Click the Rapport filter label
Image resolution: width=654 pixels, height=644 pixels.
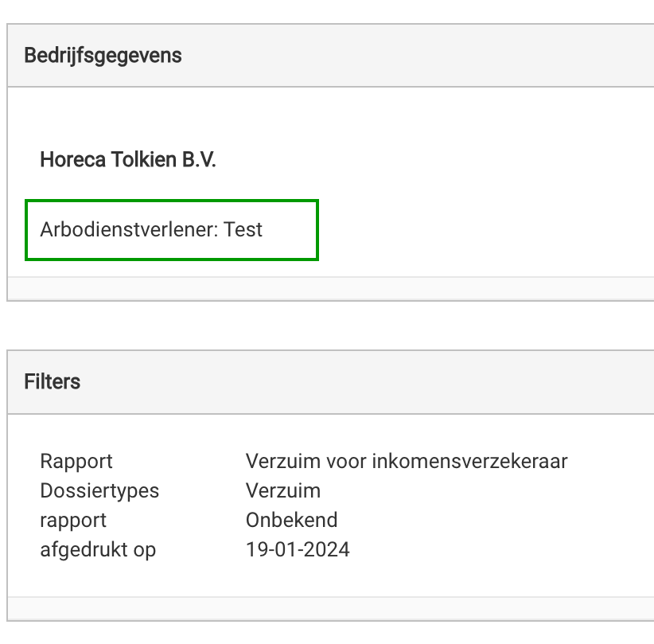[76, 462]
